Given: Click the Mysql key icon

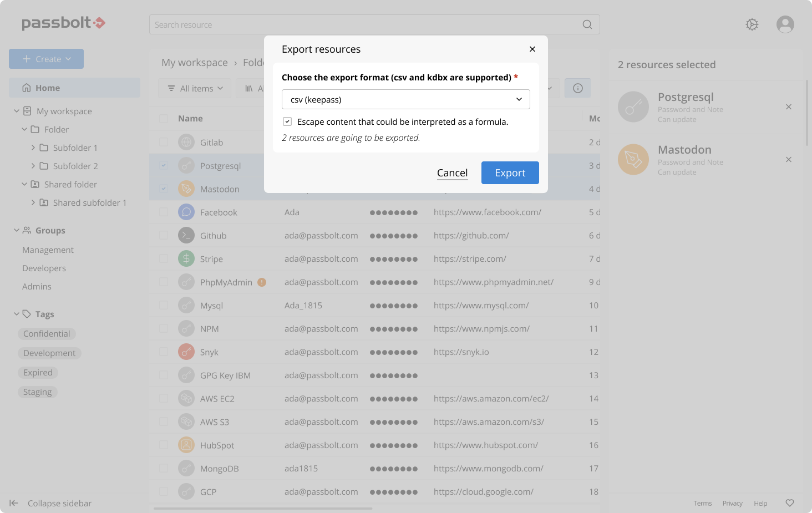Looking at the screenshot, I should (186, 306).
